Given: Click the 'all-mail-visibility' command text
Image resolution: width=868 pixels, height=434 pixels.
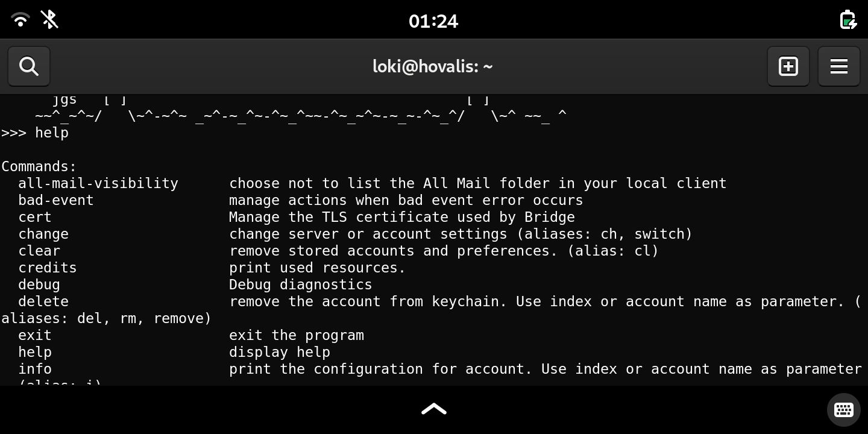Looking at the screenshot, I should click(98, 183).
